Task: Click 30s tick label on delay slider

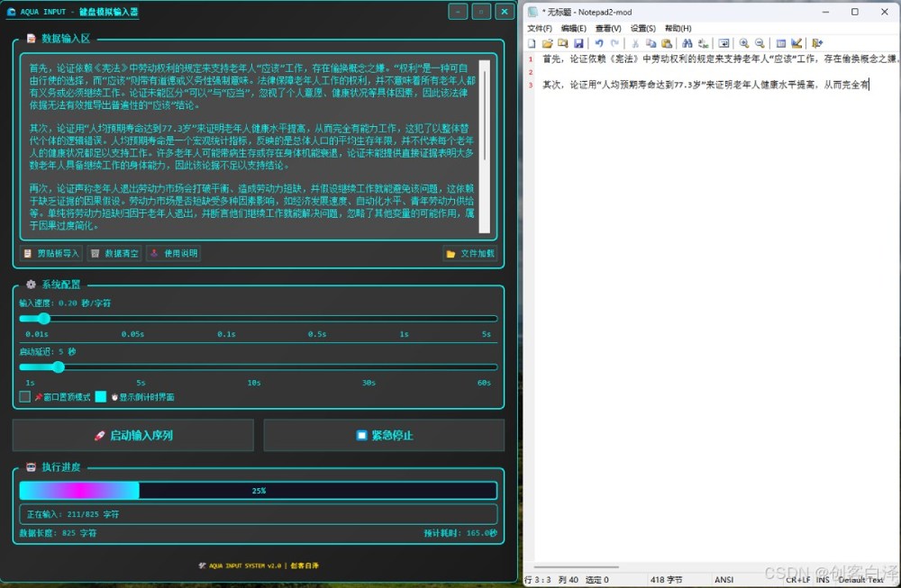Action: (369, 383)
